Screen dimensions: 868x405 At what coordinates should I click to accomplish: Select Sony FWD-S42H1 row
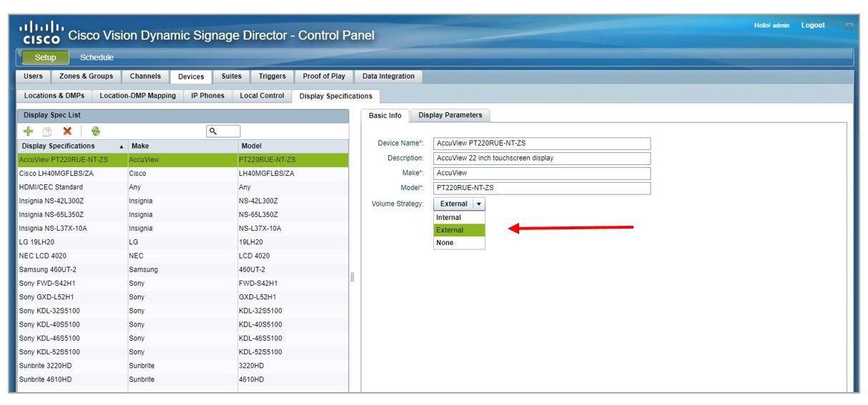(x=183, y=284)
